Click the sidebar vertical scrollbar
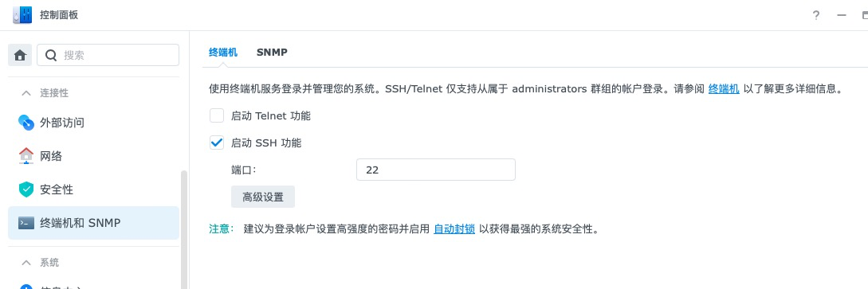 184,229
